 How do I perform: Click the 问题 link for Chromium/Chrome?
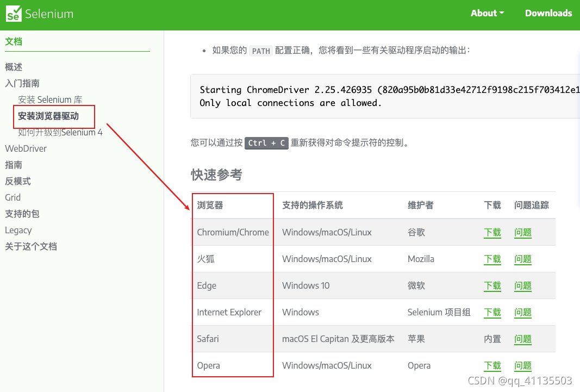(x=523, y=232)
